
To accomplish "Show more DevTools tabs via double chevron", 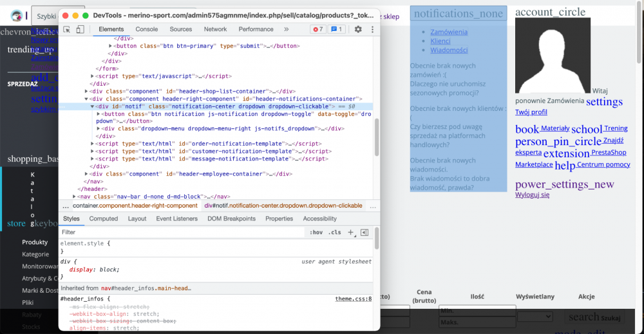I will point(287,29).
